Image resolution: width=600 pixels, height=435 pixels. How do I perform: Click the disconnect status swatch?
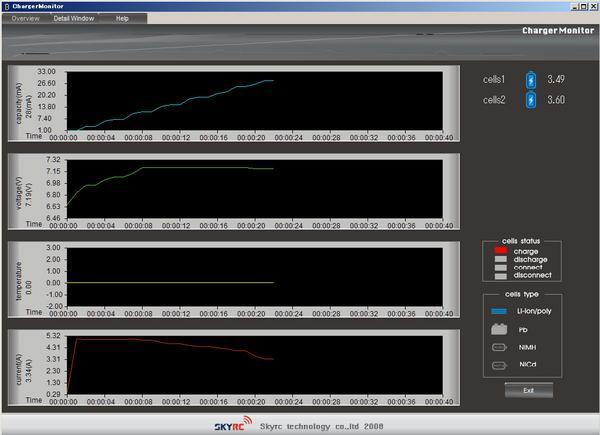click(503, 275)
